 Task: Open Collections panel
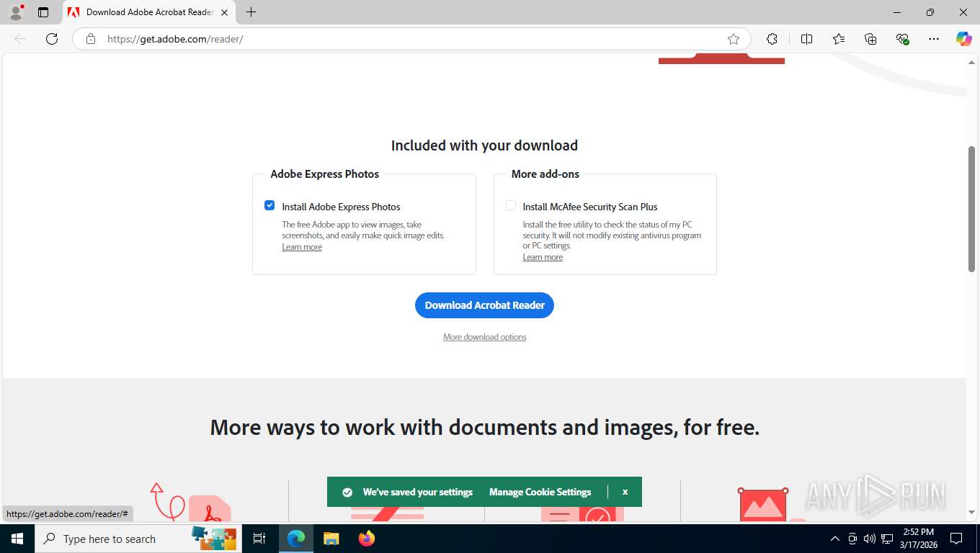click(x=870, y=39)
